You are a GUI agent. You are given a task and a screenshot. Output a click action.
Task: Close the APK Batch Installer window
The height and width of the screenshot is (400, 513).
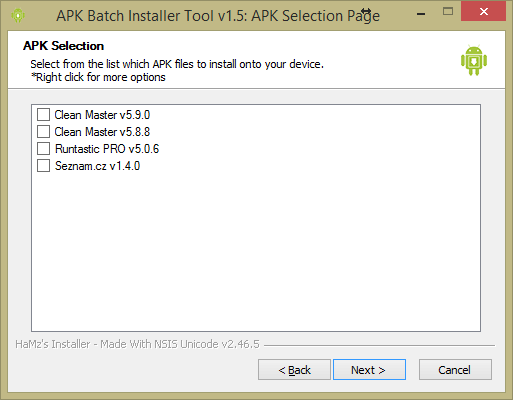point(484,12)
